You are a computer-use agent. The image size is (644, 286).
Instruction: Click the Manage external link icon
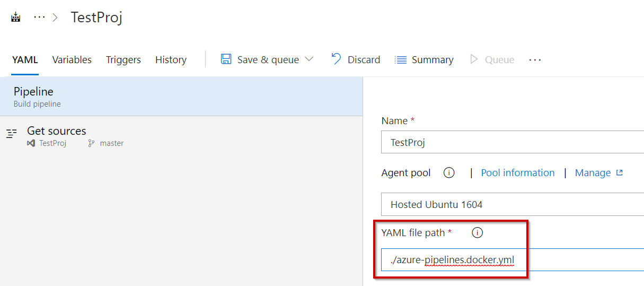coord(620,173)
